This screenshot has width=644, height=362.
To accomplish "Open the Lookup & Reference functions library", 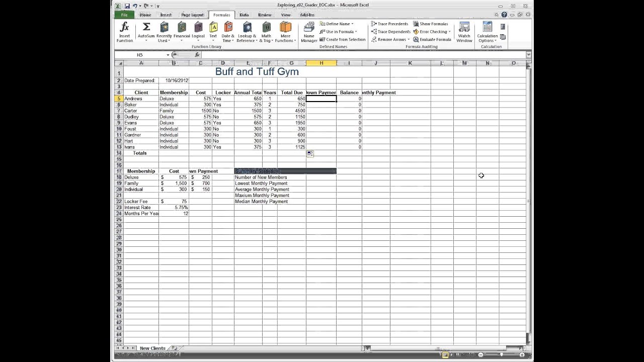I will [x=247, y=32].
